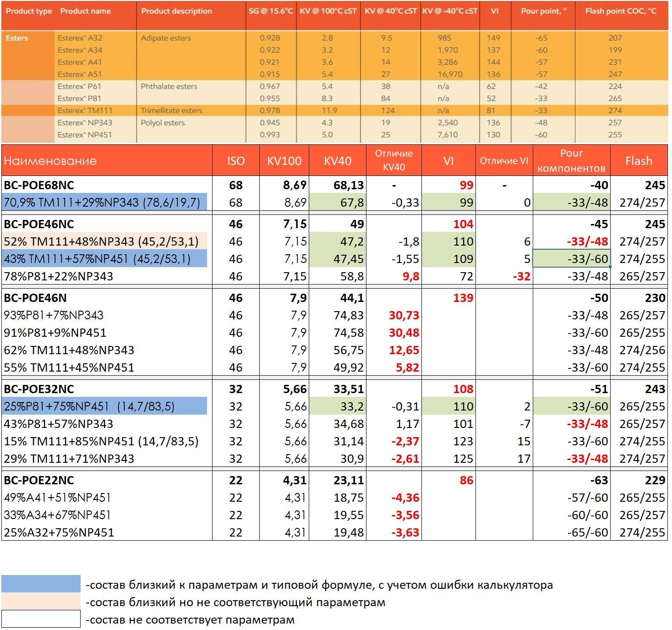
Task: Click the 'Flash point COC, °C' header
Action: click(x=621, y=11)
